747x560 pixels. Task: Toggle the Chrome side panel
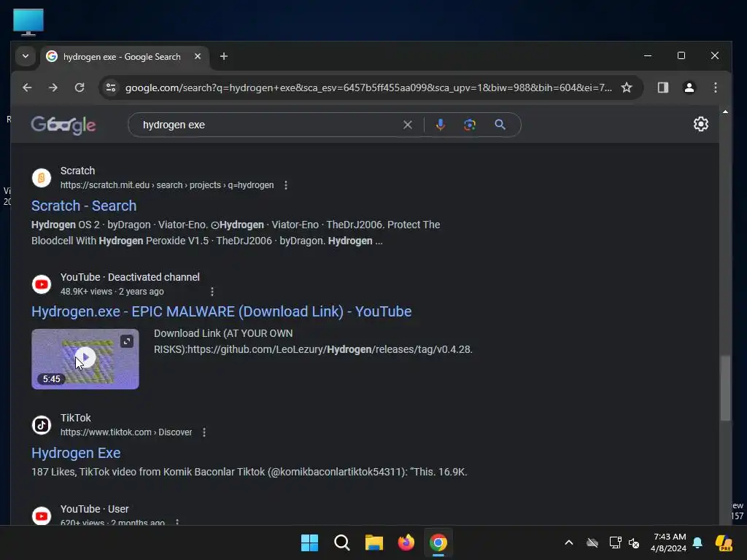(x=662, y=87)
